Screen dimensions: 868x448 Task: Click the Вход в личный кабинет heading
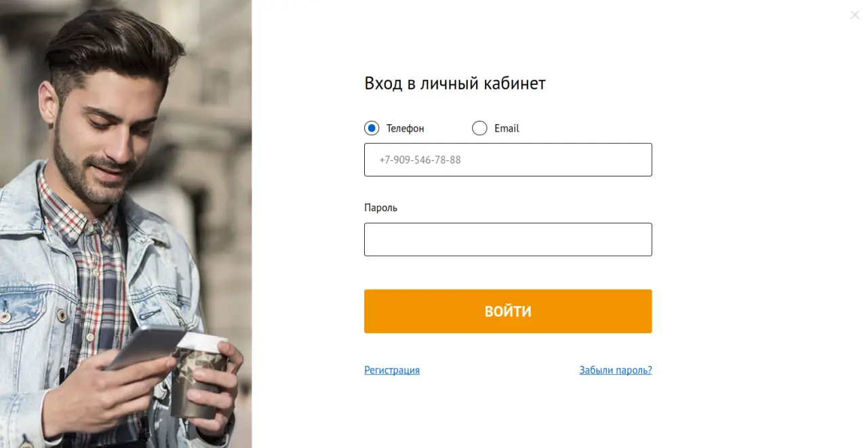454,83
